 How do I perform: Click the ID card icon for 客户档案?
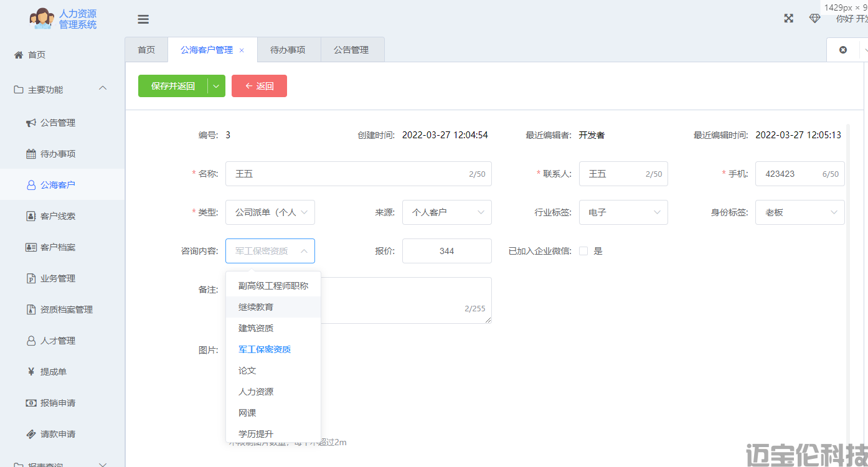point(31,247)
